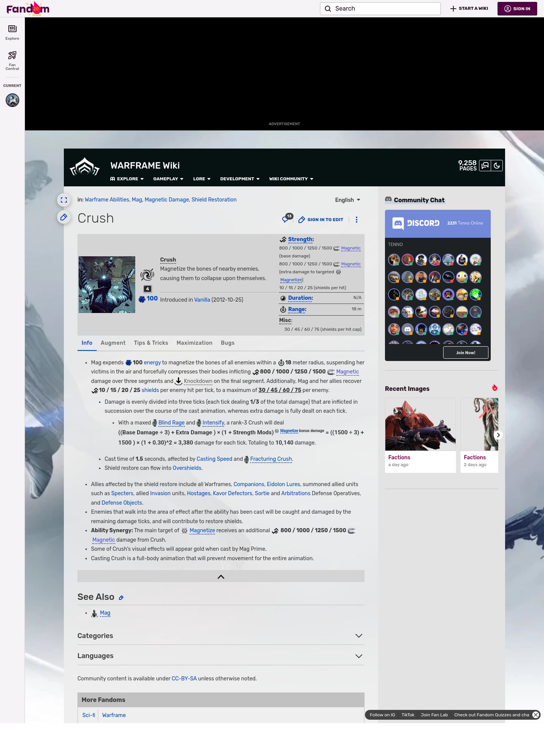544x756 pixels.
Task: Expand the Categories section
Action: pos(359,636)
